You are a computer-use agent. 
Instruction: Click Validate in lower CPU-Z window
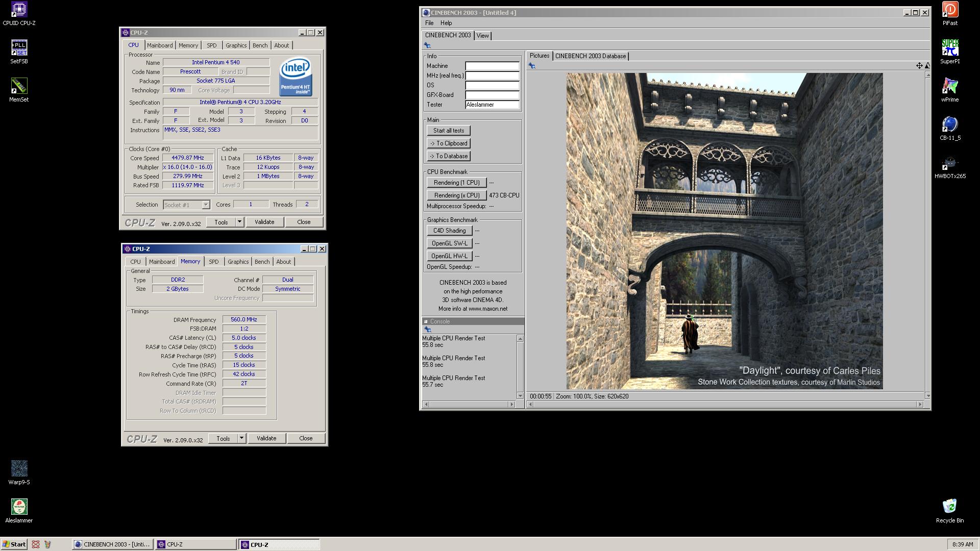tap(266, 438)
